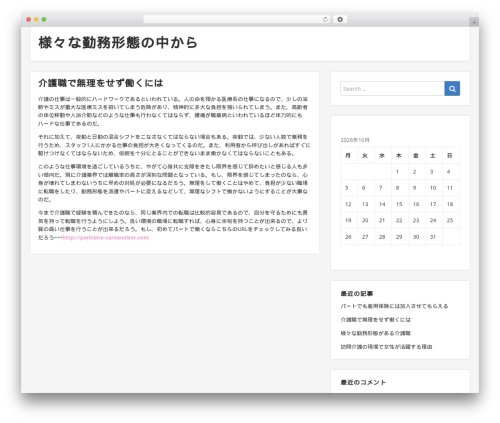Select day 22 in the calendar

coord(399,220)
